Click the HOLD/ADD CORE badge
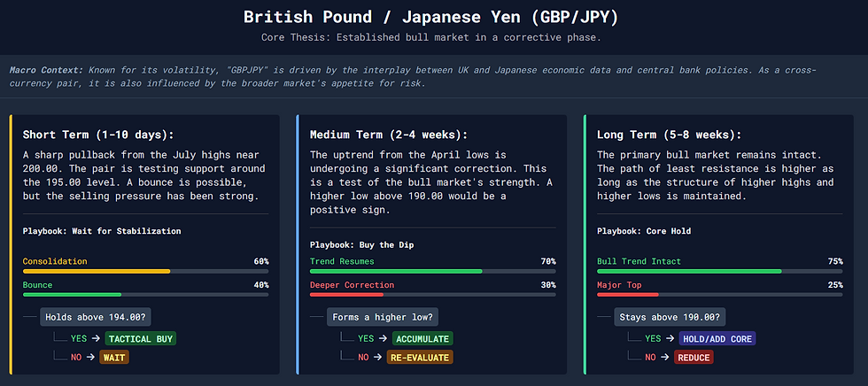The width and height of the screenshot is (868, 386). pos(717,338)
